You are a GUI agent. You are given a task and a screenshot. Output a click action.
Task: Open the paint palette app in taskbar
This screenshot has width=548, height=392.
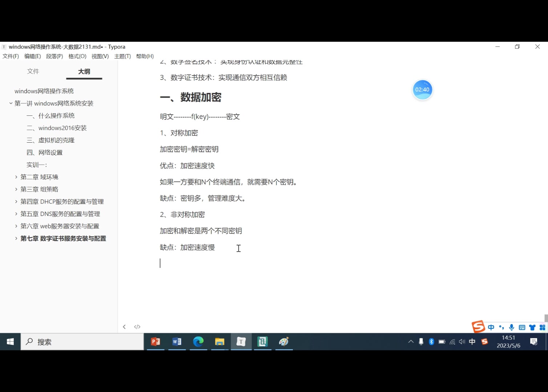[x=284, y=342]
